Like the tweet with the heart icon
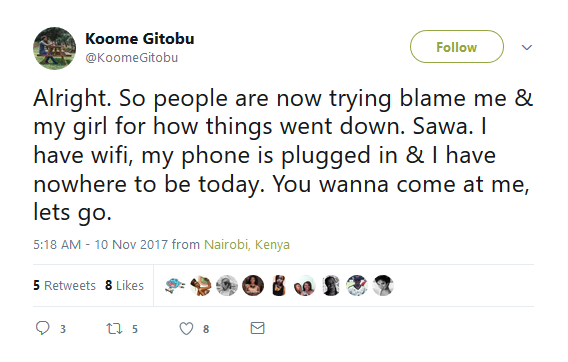 coord(186,329)
